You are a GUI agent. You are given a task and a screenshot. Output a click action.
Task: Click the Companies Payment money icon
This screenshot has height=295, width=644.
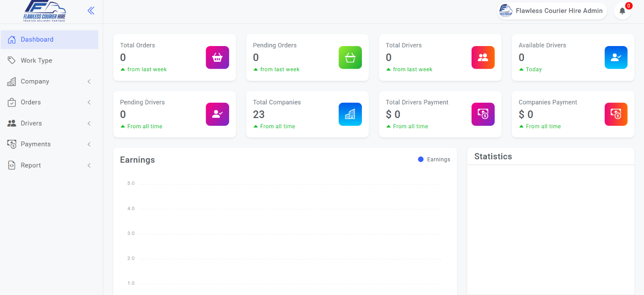point(616,114)
